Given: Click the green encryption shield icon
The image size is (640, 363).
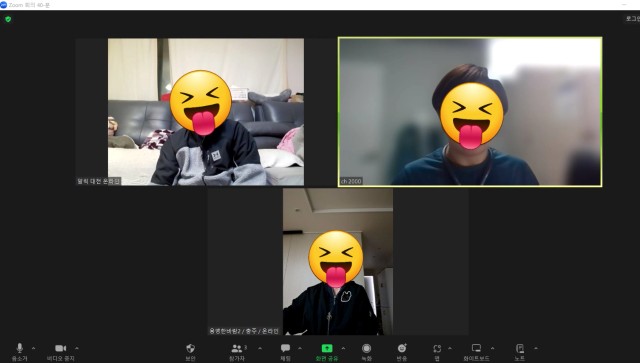Looking at the screenshot, I should (x=8, y=19).
